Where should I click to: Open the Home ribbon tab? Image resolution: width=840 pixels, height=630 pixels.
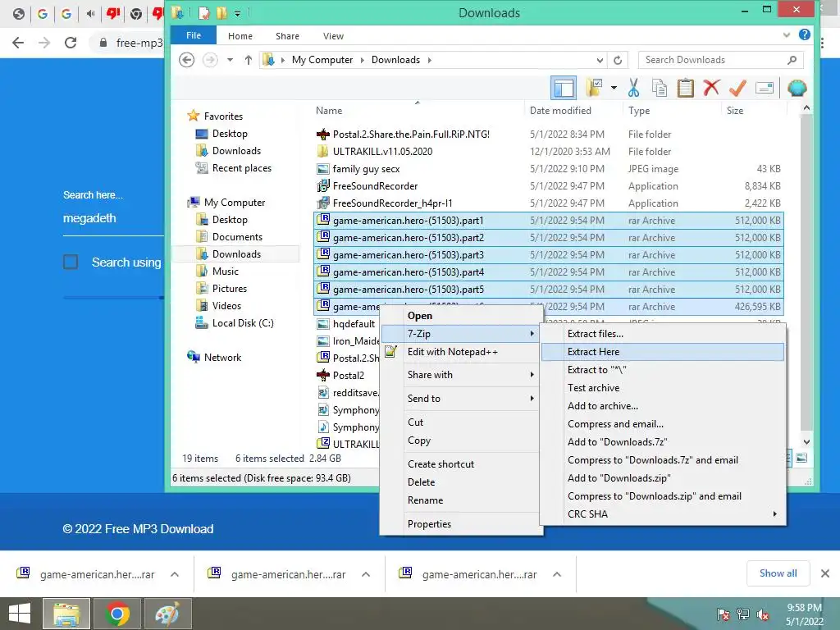pyautogui.click(x=240, y=36)
